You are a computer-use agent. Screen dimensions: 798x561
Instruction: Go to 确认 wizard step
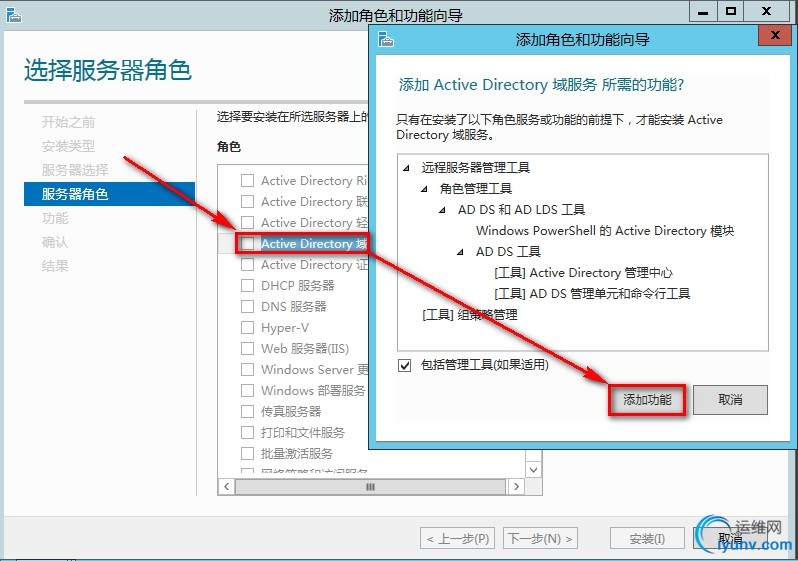55,242
